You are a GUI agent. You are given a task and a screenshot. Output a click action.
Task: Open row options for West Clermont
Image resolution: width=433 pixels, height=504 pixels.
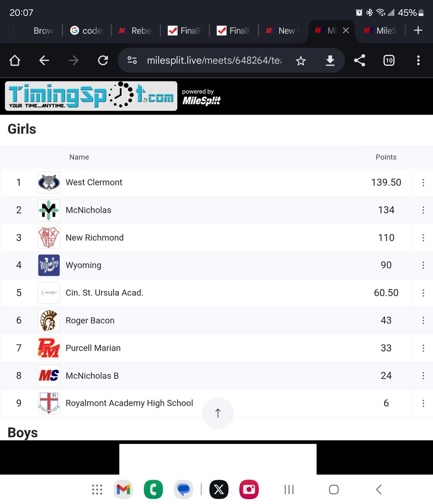pos(423,182)
